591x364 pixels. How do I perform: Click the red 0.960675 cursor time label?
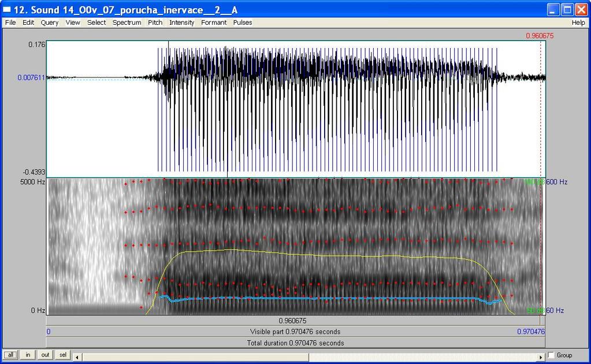[540, 36]
